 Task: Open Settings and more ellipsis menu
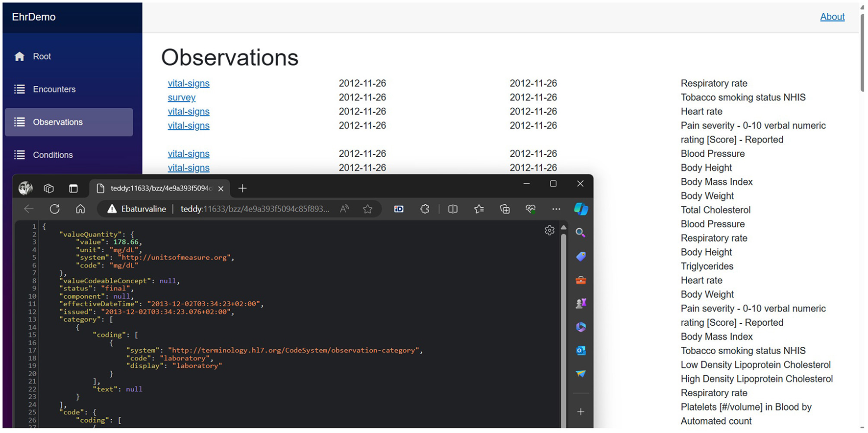(x=556, y=209)
